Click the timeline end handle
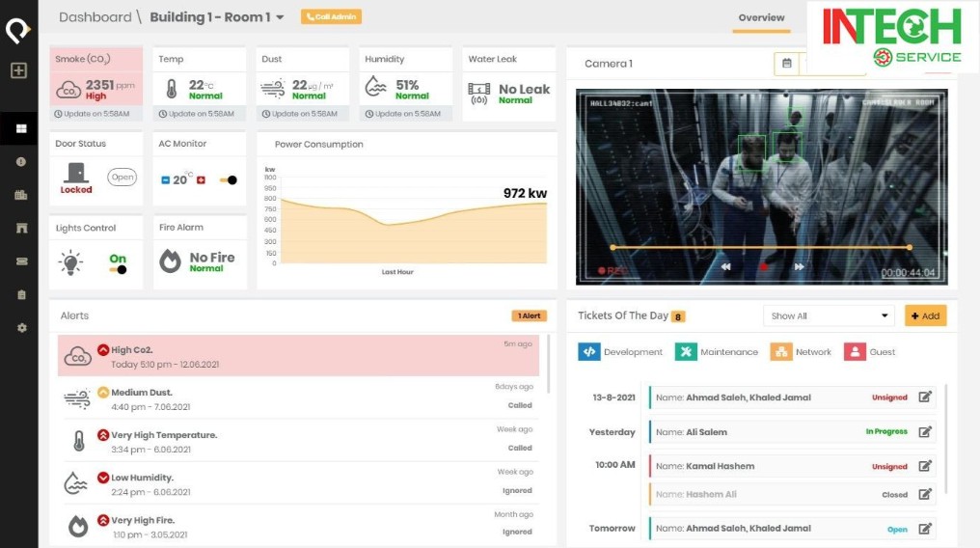The height and width of the screenshot is (548, 980). click(910, 247)
